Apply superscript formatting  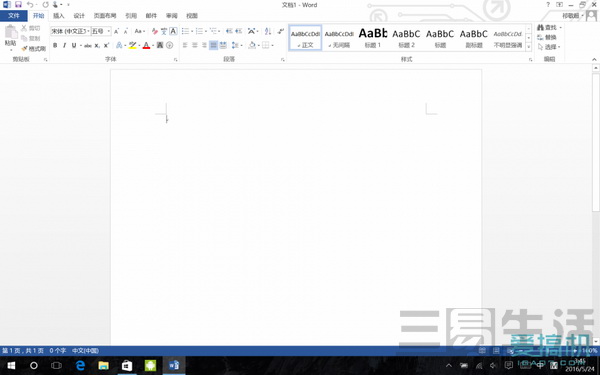pyautogui.click(x=106, y=46)
